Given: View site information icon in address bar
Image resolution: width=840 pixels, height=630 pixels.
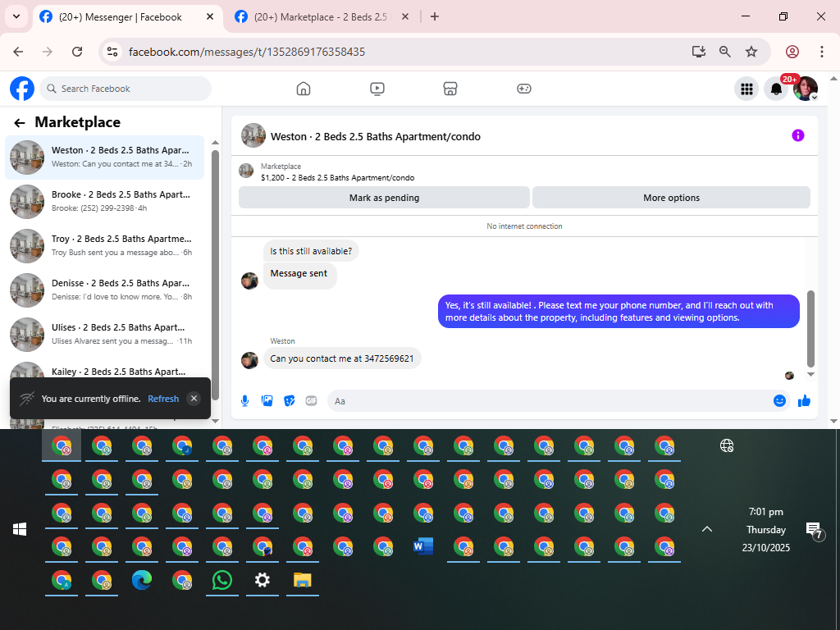Looking at the screenshot, I should 112,52.
